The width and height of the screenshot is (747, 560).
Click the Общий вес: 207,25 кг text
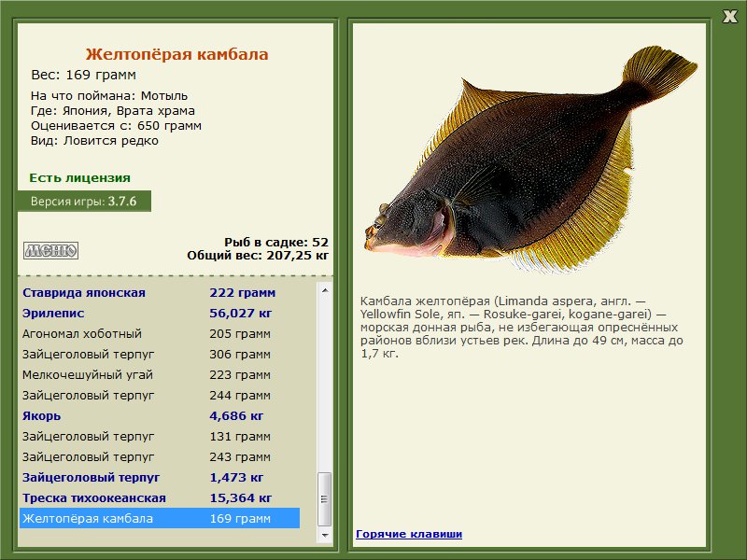click(258, 255)
